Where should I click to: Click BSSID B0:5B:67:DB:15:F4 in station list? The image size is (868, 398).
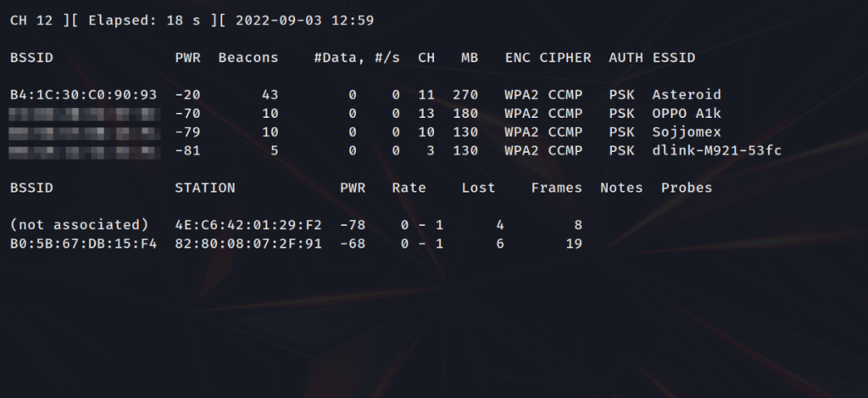pyautogui.click(x=83, y=244)
